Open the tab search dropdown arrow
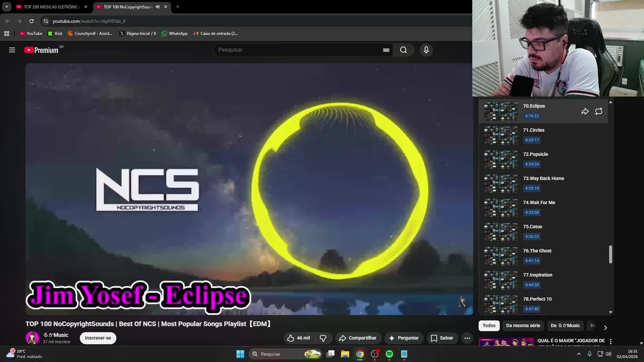The height and width of the screenshot is (362, 644). click(x=7, y=7)
